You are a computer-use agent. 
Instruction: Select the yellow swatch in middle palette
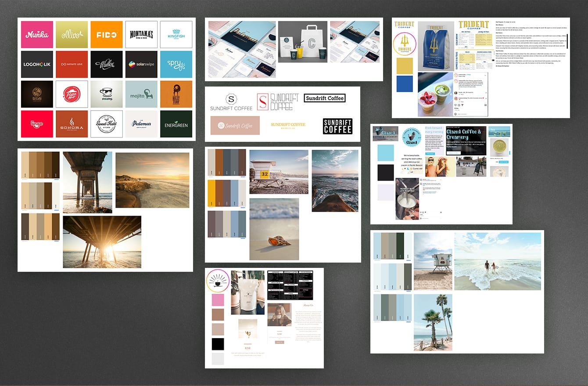tap(212, 193)
